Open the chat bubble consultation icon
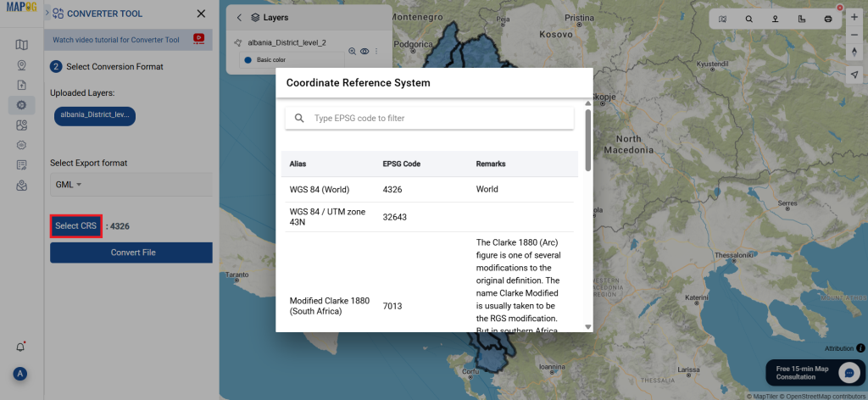 pos(849,373)
